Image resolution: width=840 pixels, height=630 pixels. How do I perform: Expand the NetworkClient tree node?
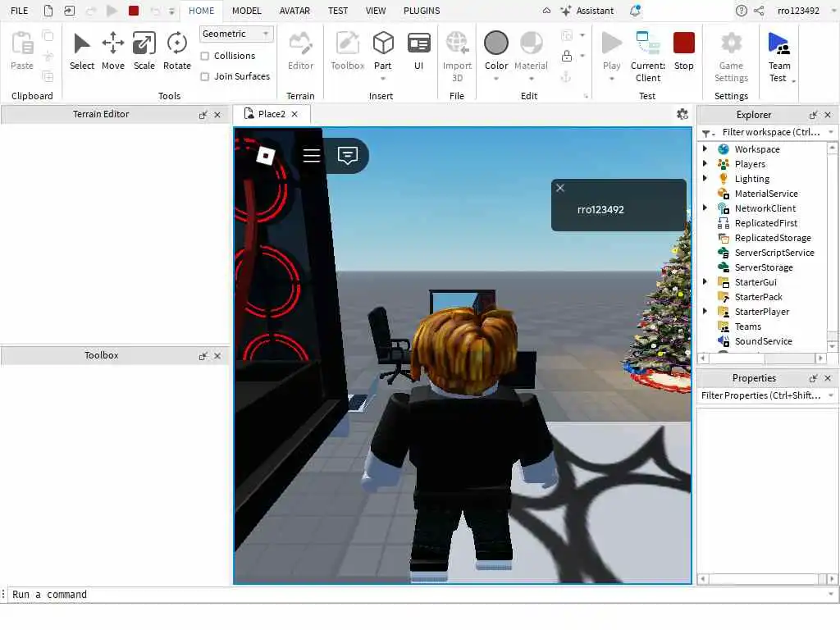pyautogui.click(x=705, y=208)
